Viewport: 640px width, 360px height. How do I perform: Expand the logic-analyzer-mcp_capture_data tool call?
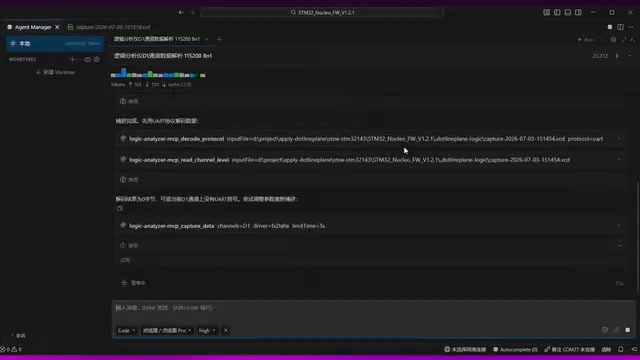[x=369, y=226]
